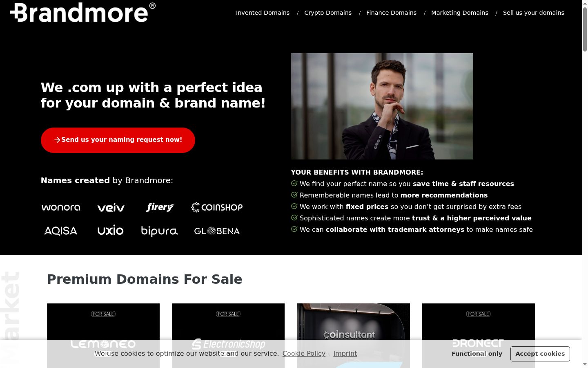
Task: Click the FOR SALE badge on Dronect card
Action: click(478, 314)
